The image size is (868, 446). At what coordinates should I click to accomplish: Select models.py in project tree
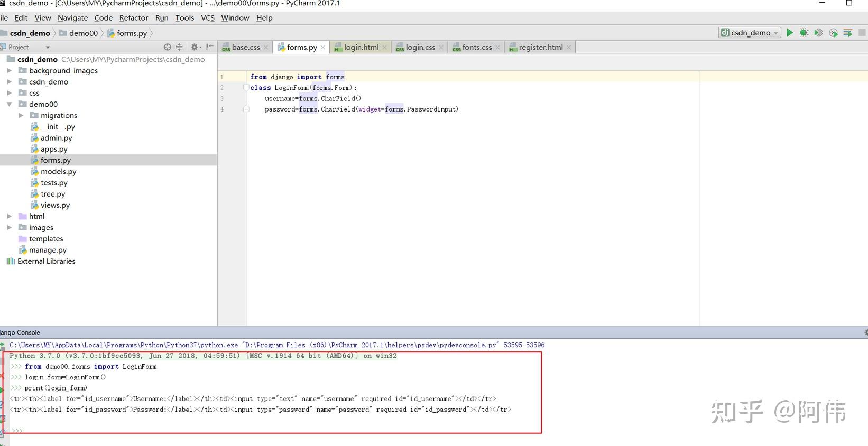(x=53, y=171)
